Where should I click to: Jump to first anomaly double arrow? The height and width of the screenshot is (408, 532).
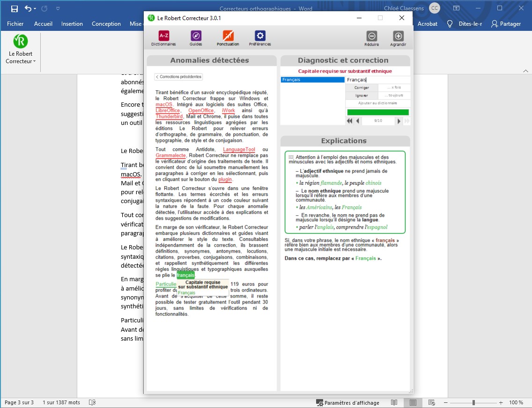(x=349, y=121)
